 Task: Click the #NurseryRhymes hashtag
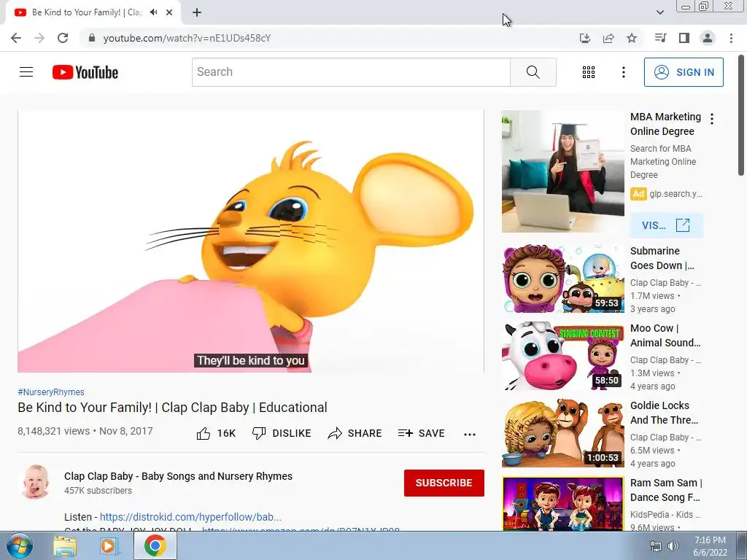tap(51, 392)
